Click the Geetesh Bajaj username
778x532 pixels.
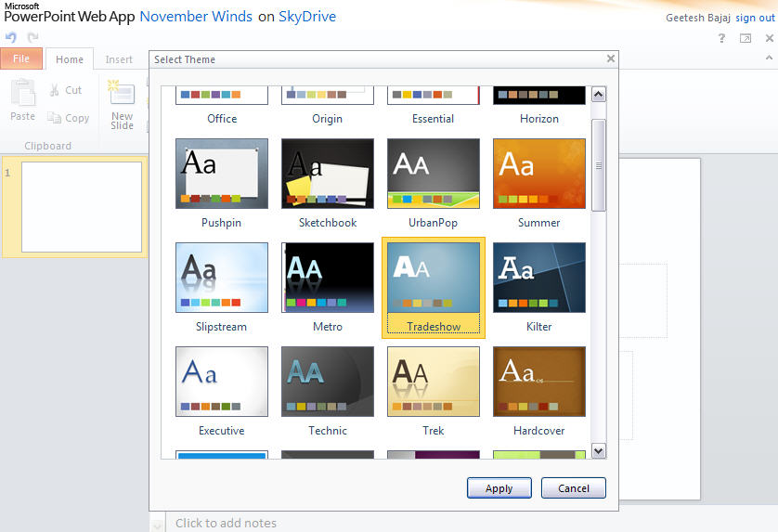[698, 18]
